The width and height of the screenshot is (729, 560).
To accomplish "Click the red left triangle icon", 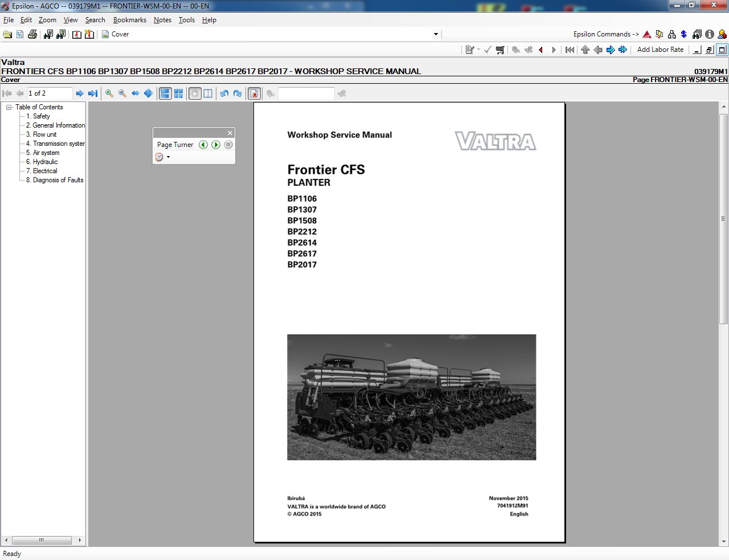I will click(540, 50).
